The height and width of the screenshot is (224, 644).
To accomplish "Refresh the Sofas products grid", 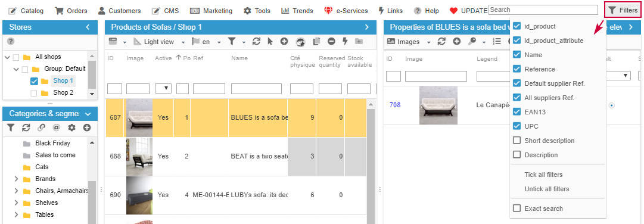I will (x=256, y=42).
